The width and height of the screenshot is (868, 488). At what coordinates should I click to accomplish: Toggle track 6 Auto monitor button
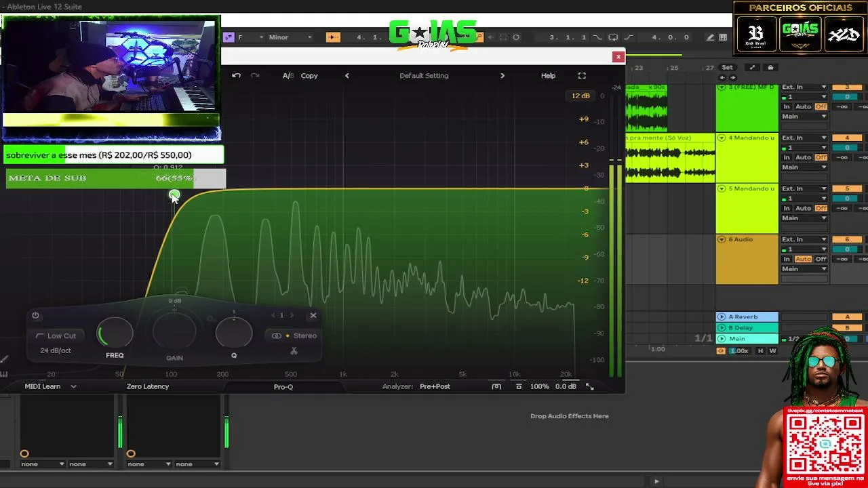coord(803,259)
